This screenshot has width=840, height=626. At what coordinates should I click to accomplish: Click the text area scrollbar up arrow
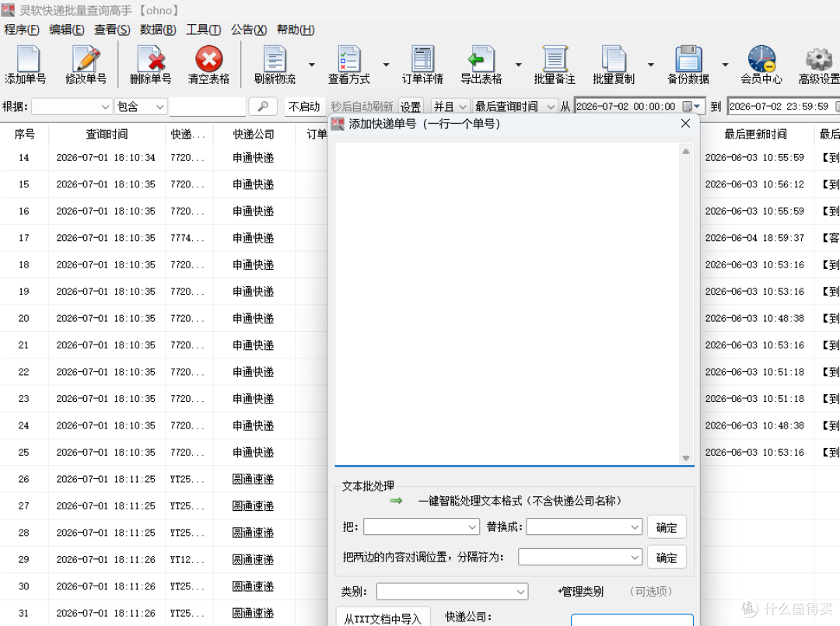pos(686,152)
